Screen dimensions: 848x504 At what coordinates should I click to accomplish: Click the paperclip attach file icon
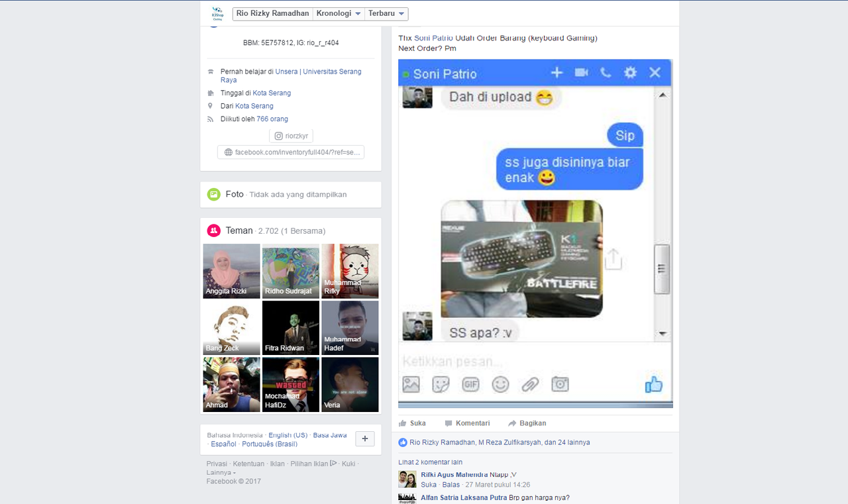point(530,384)
